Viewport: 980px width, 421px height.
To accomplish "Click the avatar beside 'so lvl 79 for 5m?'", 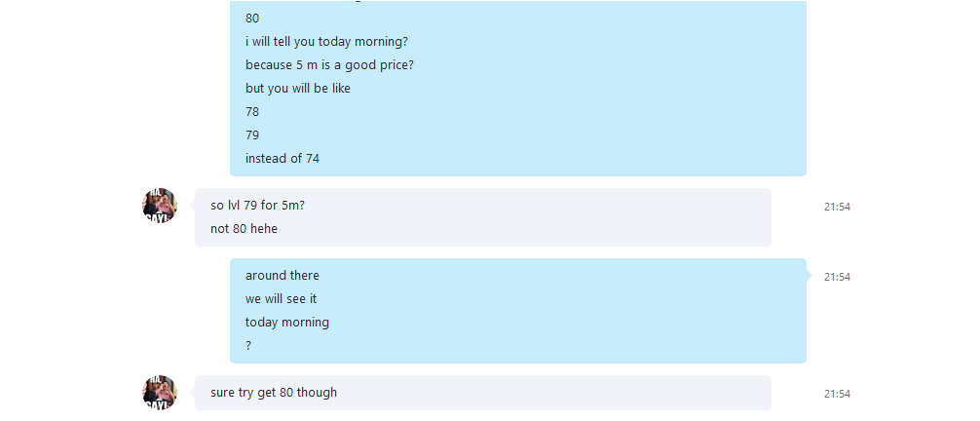I will tap(160, 206).
